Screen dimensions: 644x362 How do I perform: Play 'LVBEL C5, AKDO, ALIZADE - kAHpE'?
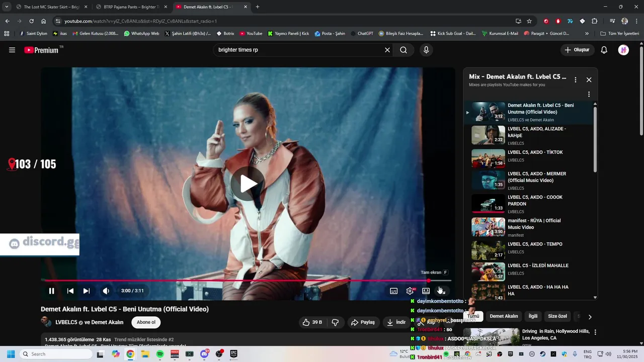click(528, 136)
